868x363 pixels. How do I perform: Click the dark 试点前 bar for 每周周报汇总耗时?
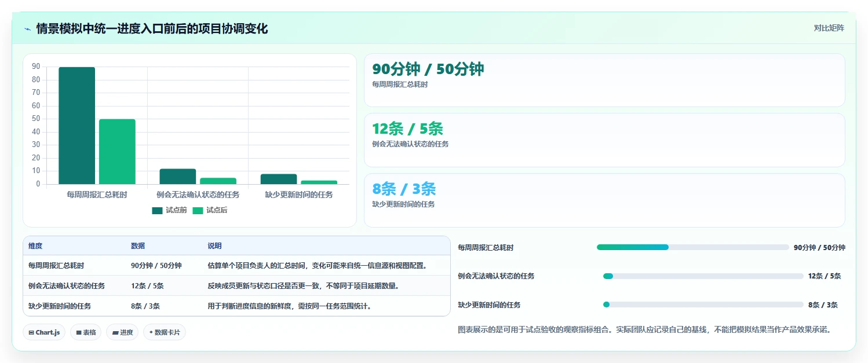point(76,126)
